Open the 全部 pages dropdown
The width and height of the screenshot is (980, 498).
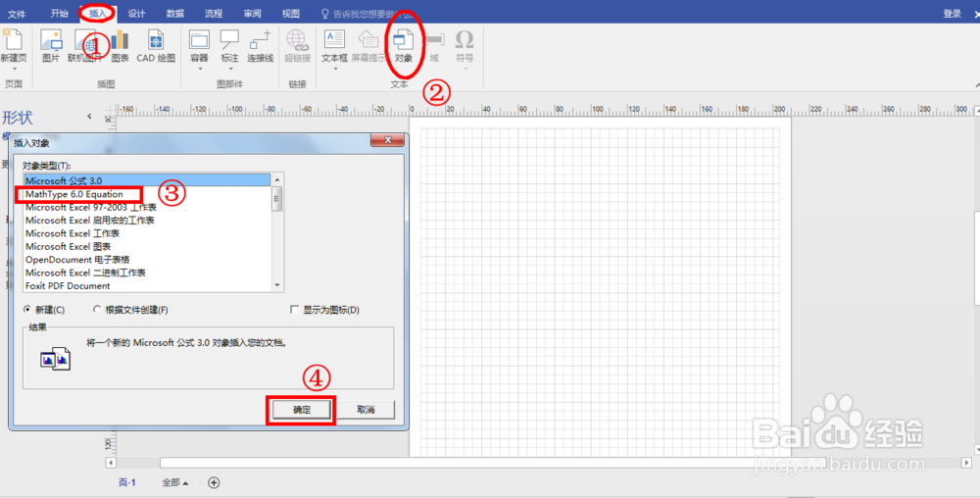(176, 482)
